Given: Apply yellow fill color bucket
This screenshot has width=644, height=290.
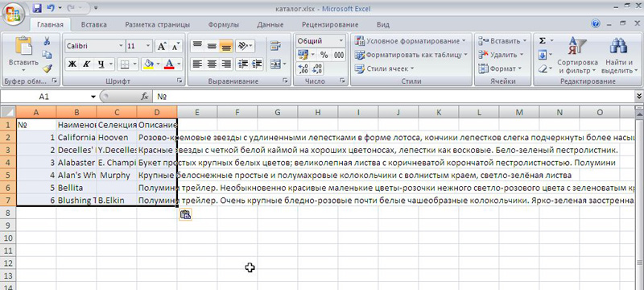Looking at the screenshot, I should coord(148,64).
